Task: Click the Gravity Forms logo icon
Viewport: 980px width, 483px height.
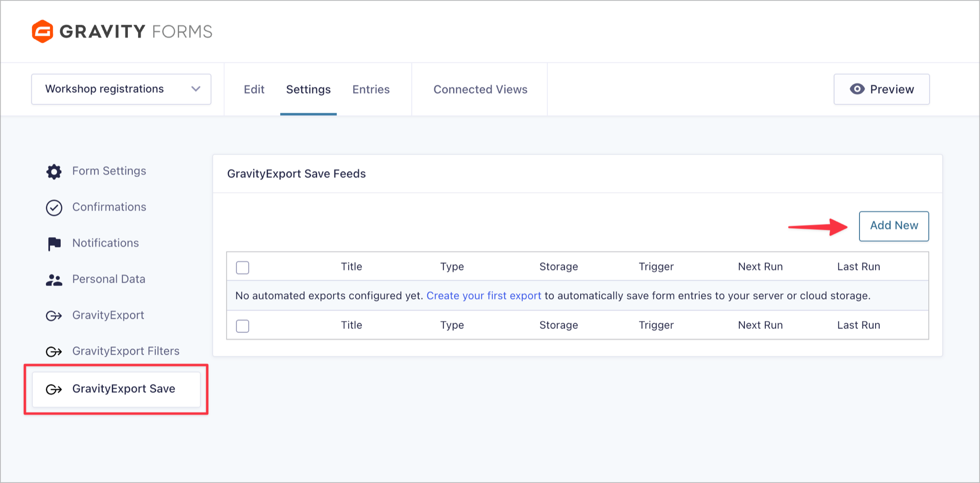Action: click(43, 31)
